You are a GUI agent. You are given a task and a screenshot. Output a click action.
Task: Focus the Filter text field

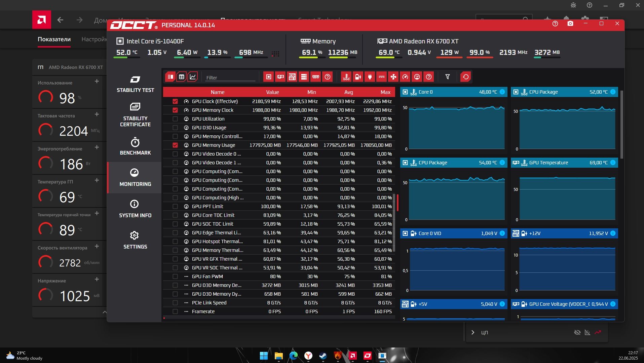pos(230,77)
